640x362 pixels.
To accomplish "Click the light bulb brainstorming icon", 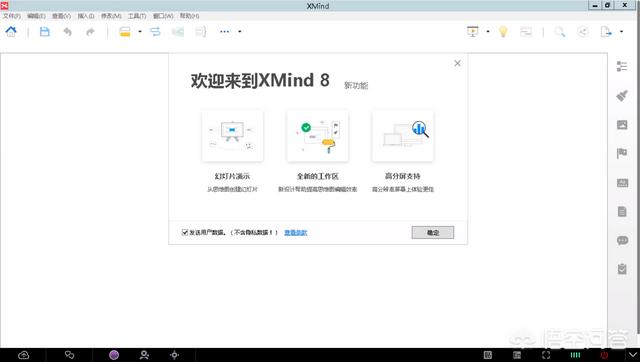I will click(x=503, y=32).
